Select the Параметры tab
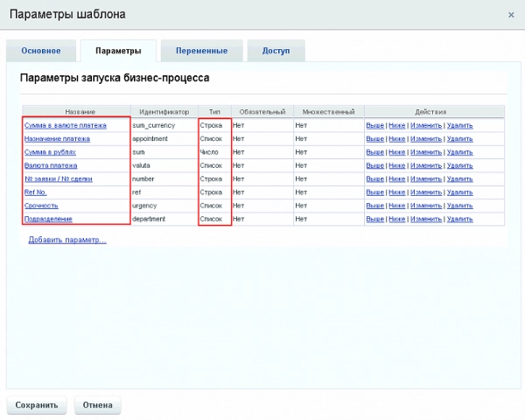Screen dimensions: 525x420 point(117,51)
